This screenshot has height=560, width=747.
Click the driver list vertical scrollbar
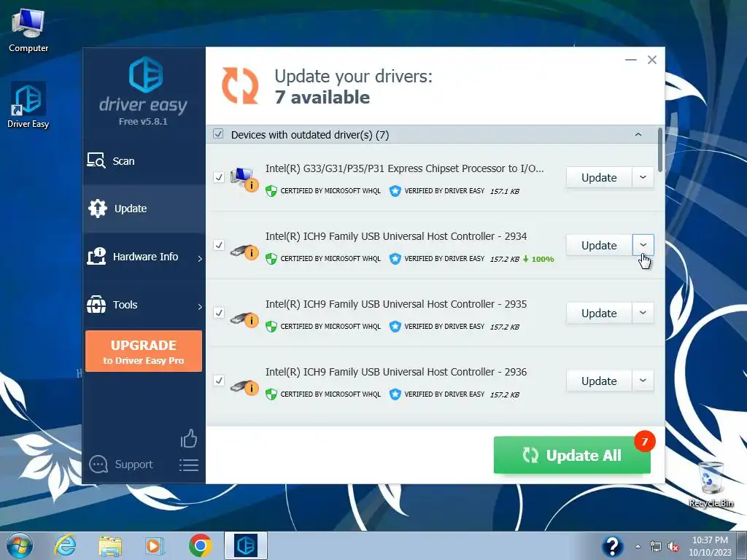(659, 150)
